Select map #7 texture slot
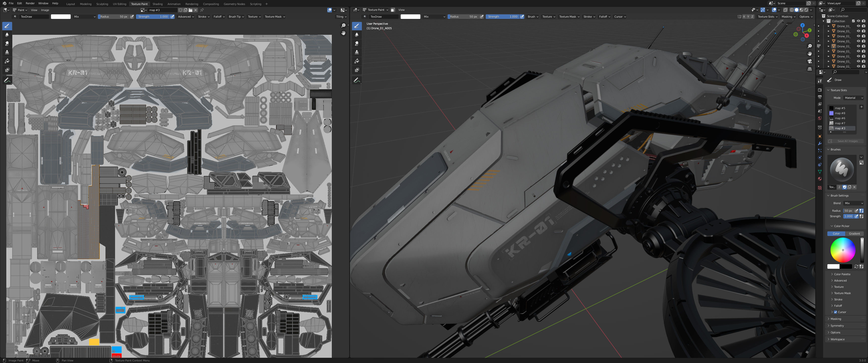This screenshot has height=363, width=868. 840,123
